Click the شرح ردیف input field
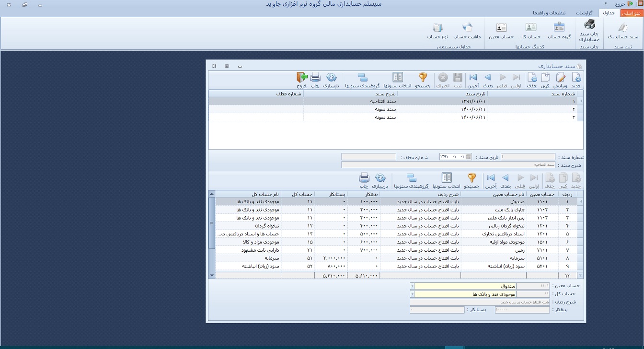644x349 pixels. [x=479, y=302]
